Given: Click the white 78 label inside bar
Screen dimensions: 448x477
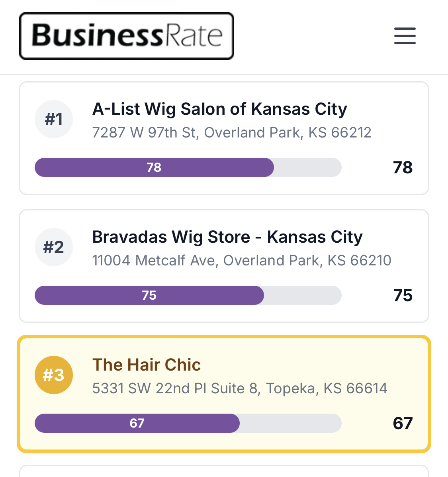Looking at the screenshot, I should click(154, 167).
